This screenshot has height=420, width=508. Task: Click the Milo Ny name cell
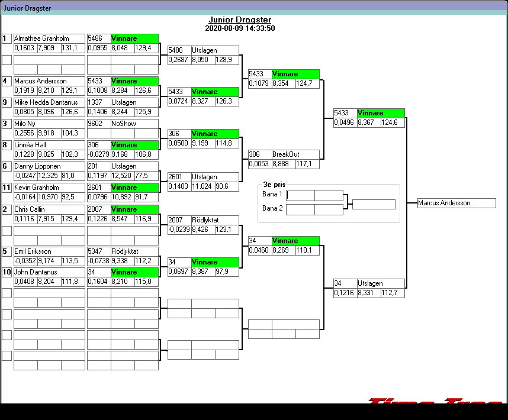pyautogui.click(x=49, y=124)
